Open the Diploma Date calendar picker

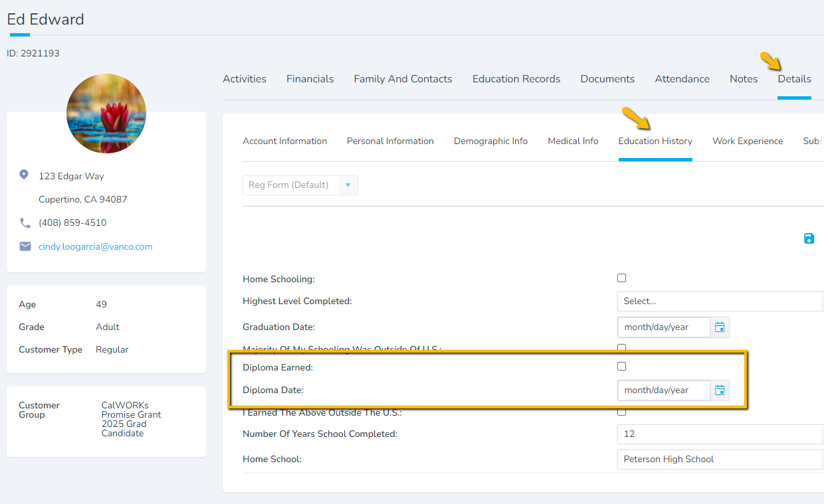tap(720, 390)
